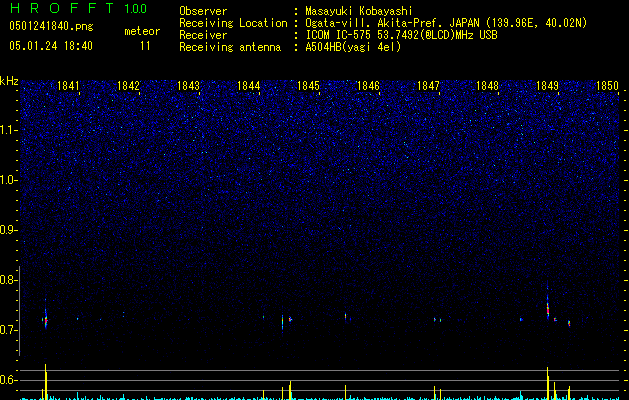629x400 pixels.
Task: Click the tallest yellow power spike at far left
Action: coord(45,382)
